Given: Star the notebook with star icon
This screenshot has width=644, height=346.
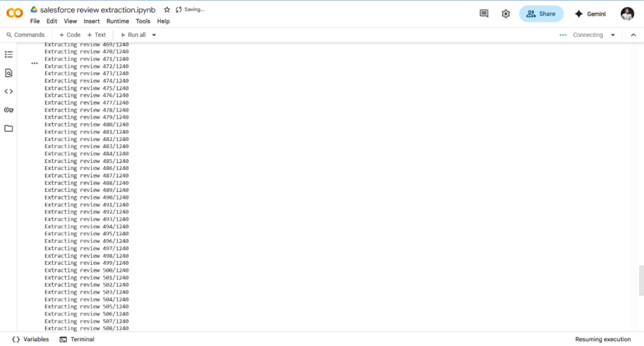Looking at the screenshot, I should (167, 9).
